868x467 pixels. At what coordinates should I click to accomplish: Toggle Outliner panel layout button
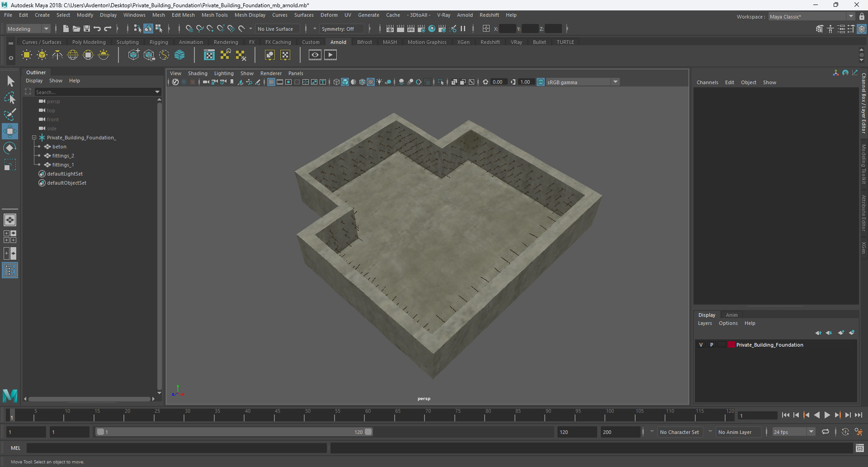pyautogui.click(x=10, y=270)
